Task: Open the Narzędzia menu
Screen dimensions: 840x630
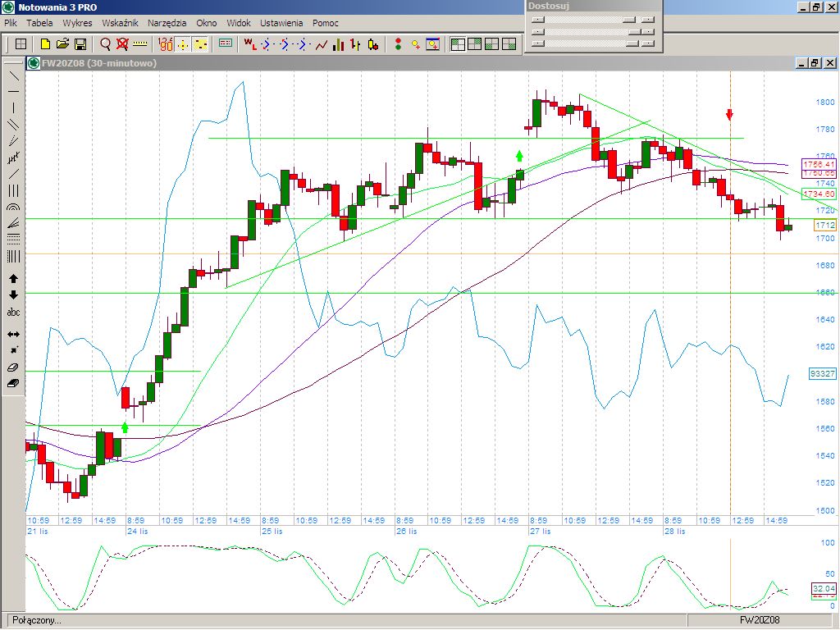Action: [x=167, y=23]
